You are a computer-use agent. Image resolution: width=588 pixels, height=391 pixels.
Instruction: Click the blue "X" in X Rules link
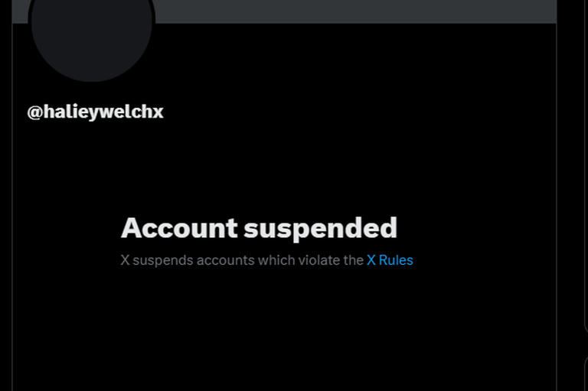(371, 260)
